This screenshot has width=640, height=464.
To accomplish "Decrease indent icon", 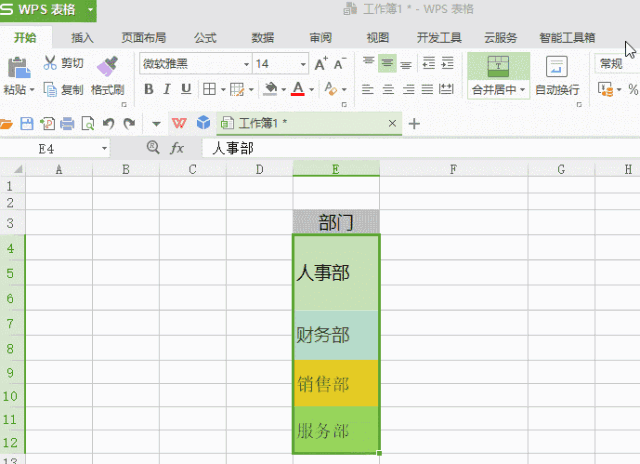I will [429, 63].
